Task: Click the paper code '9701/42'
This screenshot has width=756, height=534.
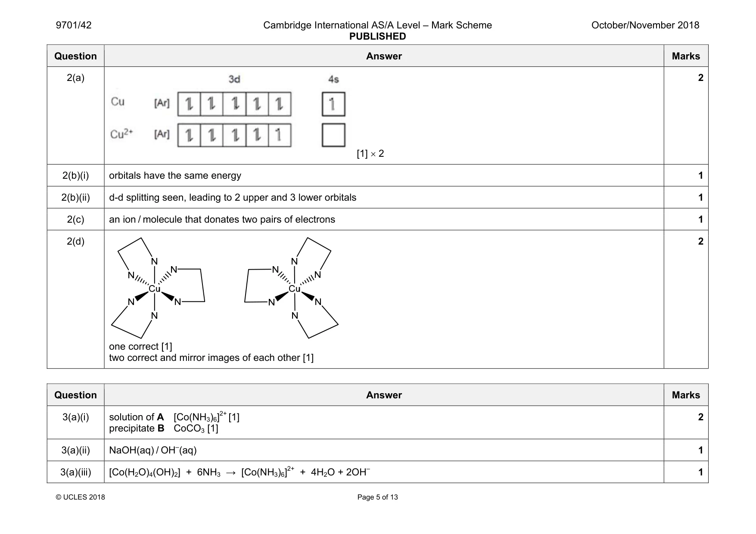Action: pyautogui.click(x=74, y=25)
